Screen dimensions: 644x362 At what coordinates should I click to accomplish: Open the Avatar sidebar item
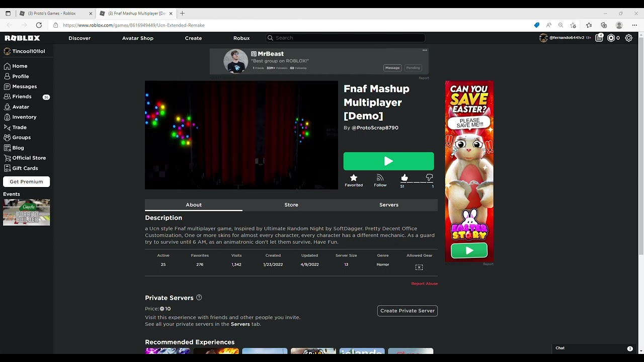(21, 107)
